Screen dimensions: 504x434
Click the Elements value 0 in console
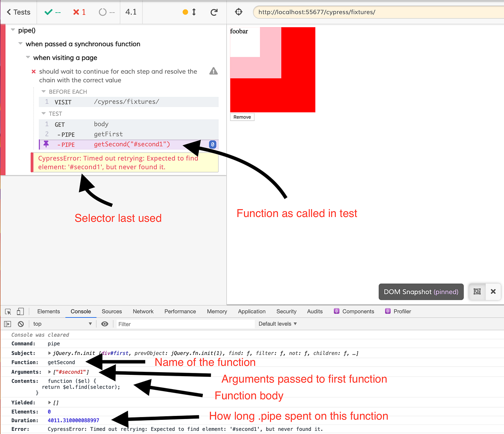pyautogui.click(x=49, y=412)
